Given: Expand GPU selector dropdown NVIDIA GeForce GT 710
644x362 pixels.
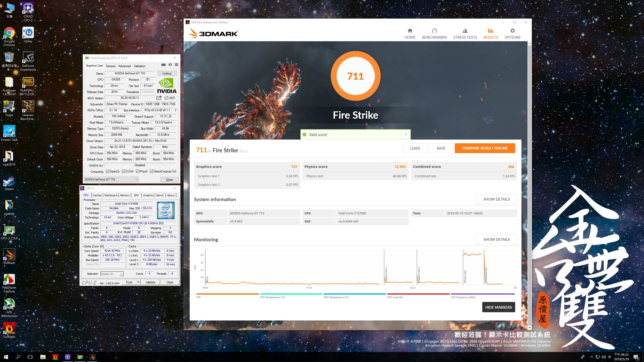Looking at the screenshot, I should pos(111,179).
